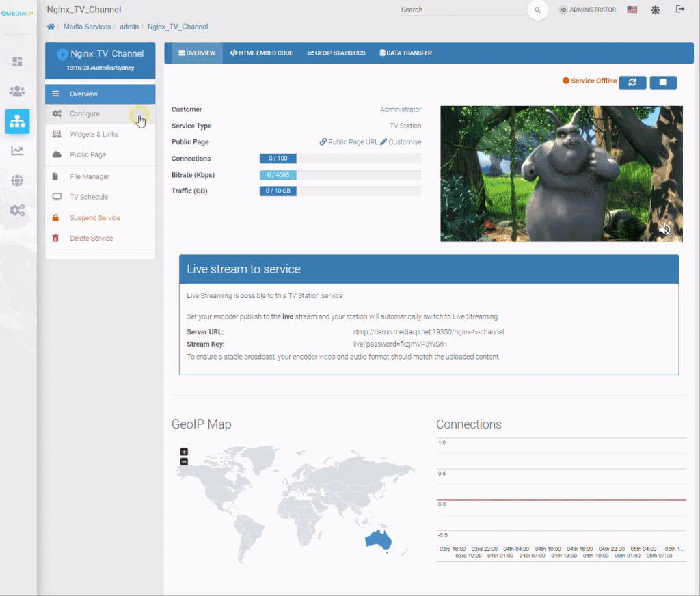Open the globe icon in left rail
This screenshot has height=596, width=700.
point(17,180)
